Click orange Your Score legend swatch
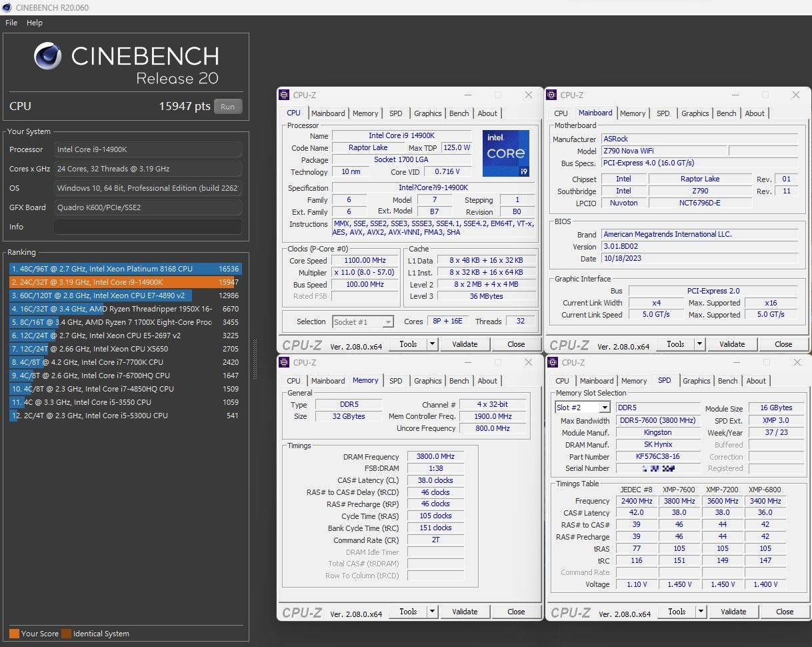The width and height of the screenshot is (812, 647). 14,634
